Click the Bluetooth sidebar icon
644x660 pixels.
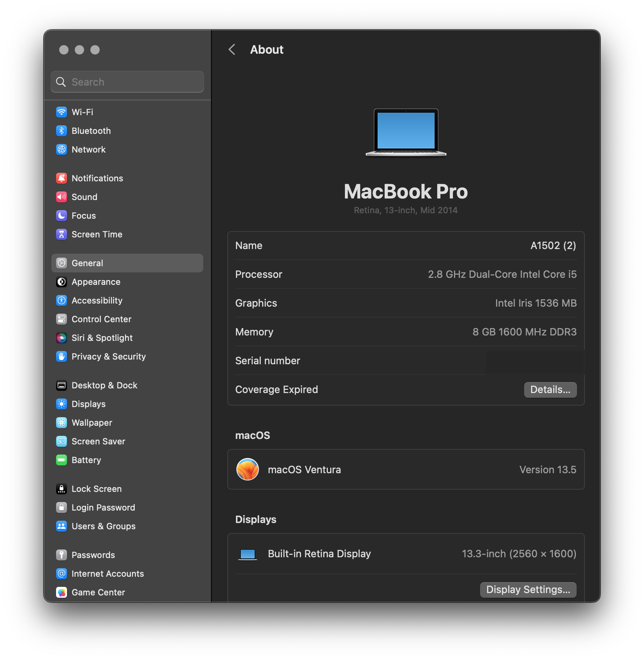point(62,131)
